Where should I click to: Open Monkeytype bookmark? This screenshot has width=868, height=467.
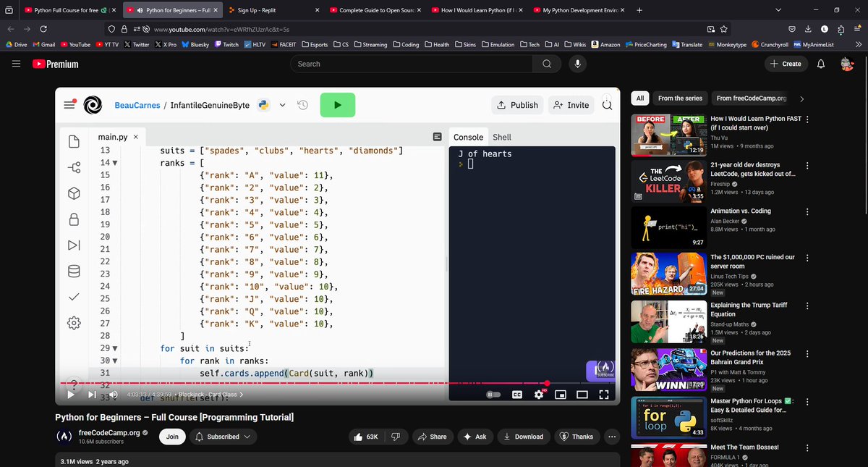coord(727,44)
